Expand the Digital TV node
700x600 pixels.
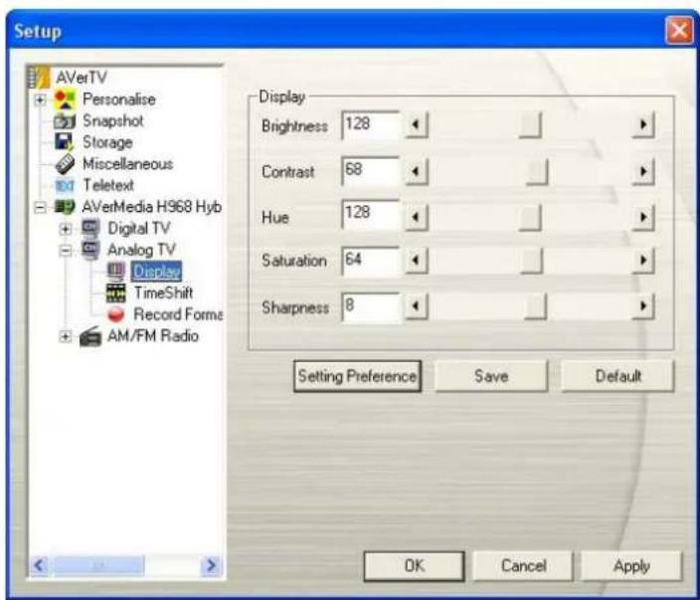click(x=66, y=229)
